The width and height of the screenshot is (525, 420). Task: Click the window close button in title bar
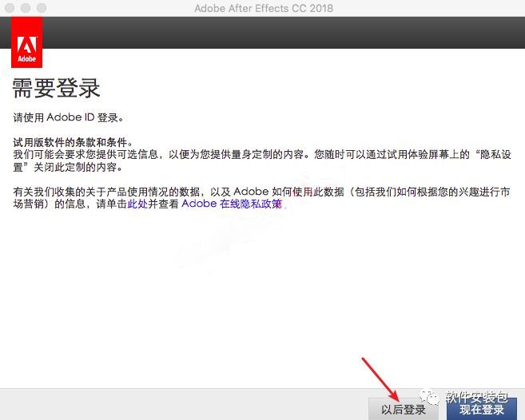point(10,8)
